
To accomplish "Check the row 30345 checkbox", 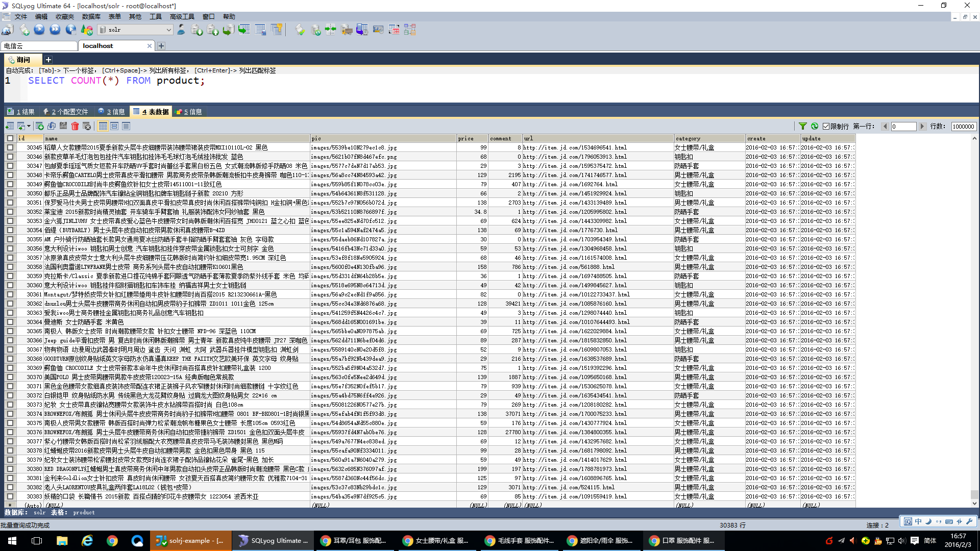I will pyautogui.click(x=10, y=147).
